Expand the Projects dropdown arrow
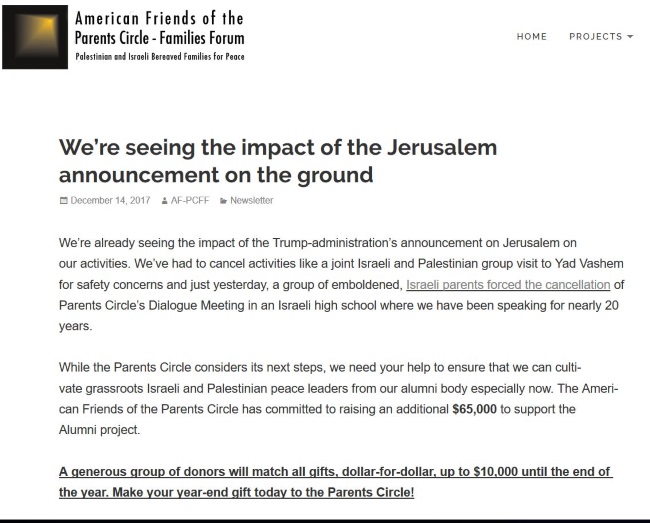 [x=630, y=37]
